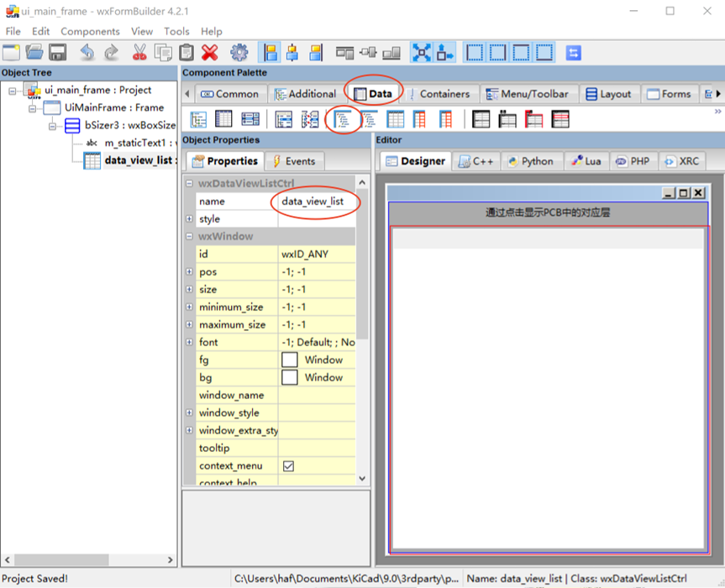This screenshot has width=725, height=588.
Task: Open the Components menu
Action: (90, 31)
